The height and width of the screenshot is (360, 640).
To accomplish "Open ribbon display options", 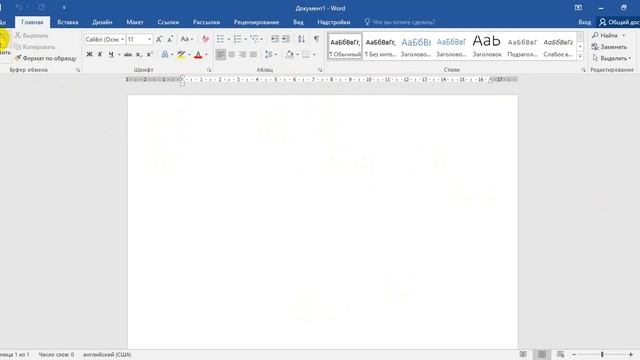I will [x=578, y=8].
